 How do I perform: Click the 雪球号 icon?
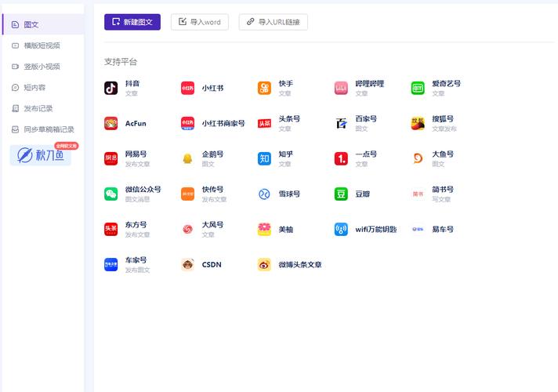pos(264,194)
